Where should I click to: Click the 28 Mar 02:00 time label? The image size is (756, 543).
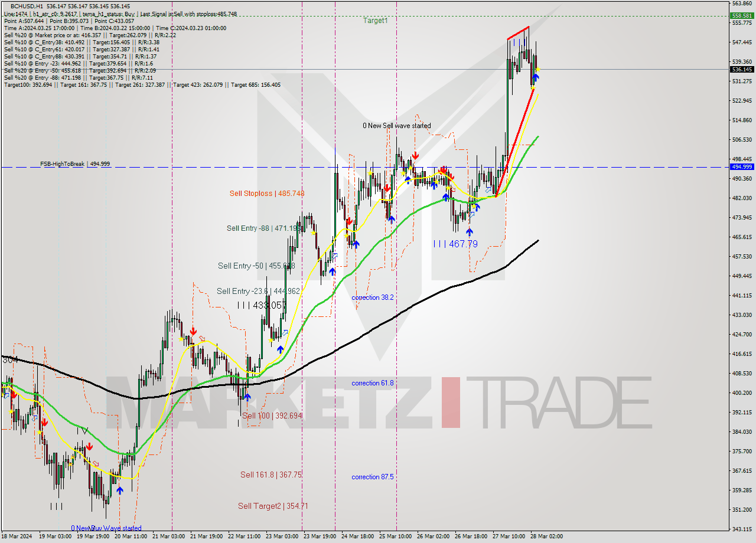tap(547, 537)
